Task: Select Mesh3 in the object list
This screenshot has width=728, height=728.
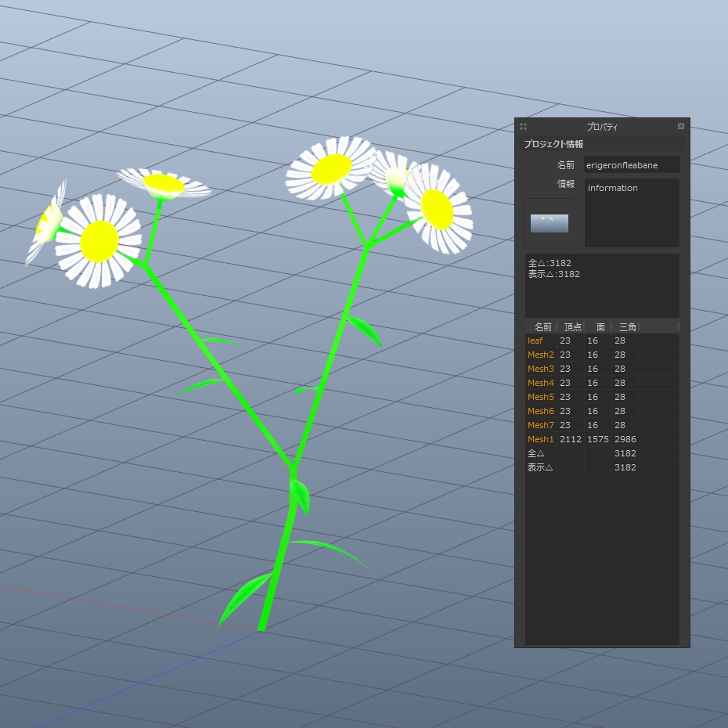Action: [x=541, y=369]
